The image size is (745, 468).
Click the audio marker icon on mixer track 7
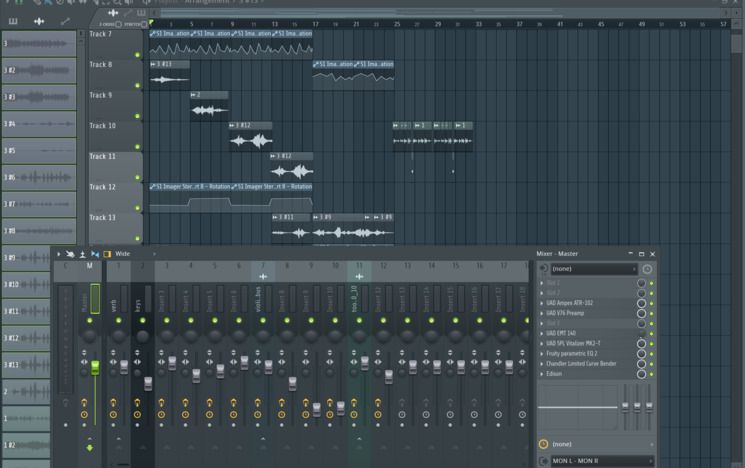point(263,277)
